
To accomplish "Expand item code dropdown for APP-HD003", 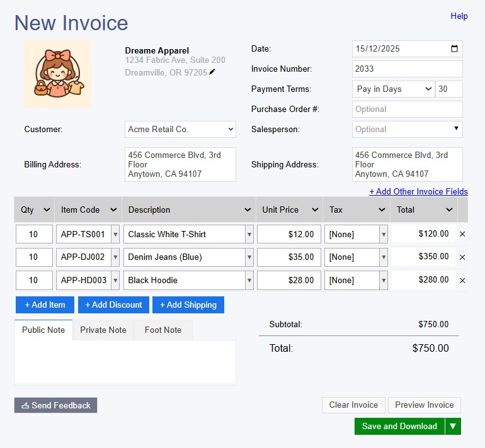I will coord(115,281).
